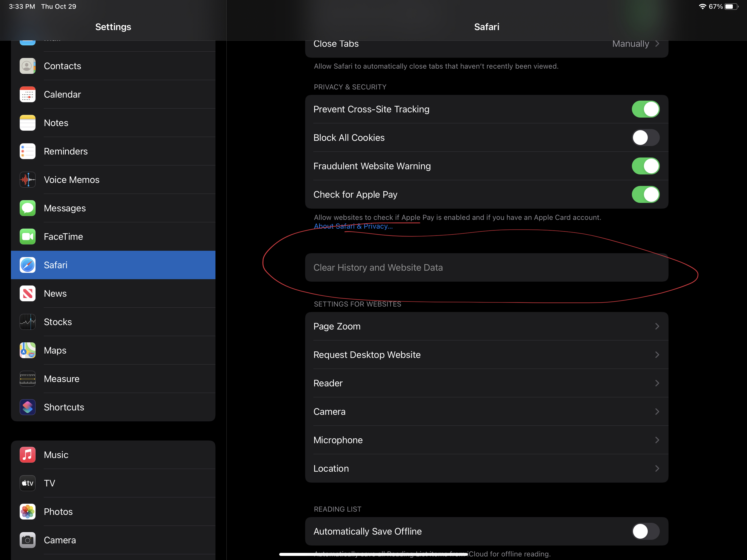
Task: Tap Clear History and Website Data
Action: point(487,267)
